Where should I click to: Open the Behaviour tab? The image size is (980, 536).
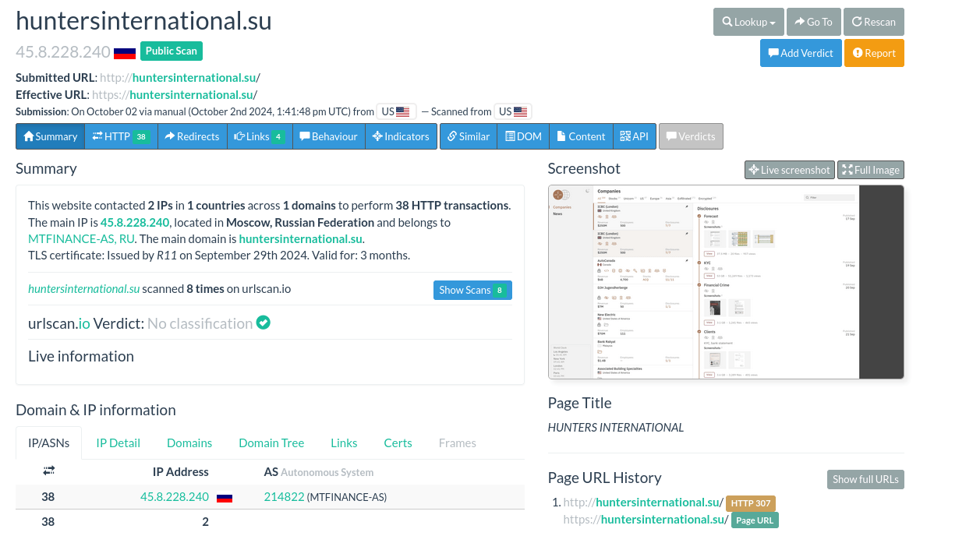coord(328,136)
